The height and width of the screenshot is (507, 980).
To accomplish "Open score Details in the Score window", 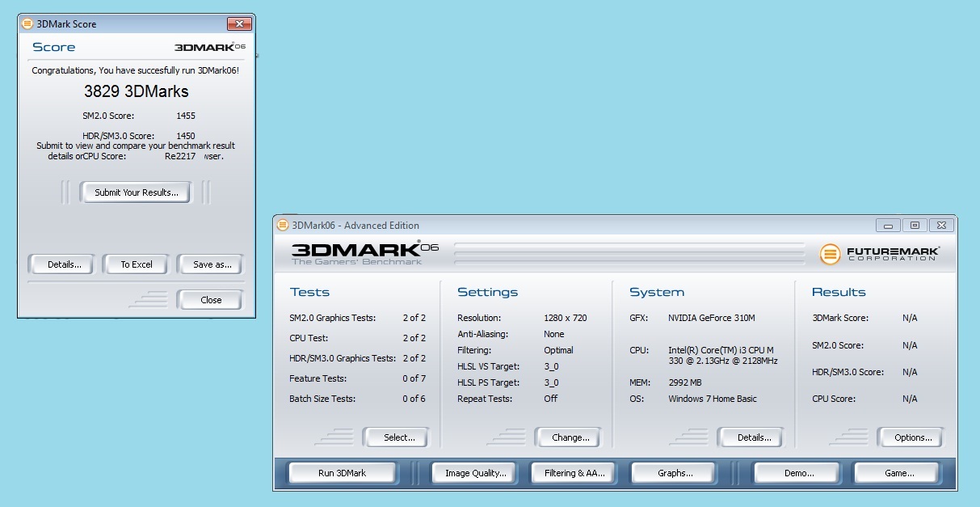I will pos(64,264).
